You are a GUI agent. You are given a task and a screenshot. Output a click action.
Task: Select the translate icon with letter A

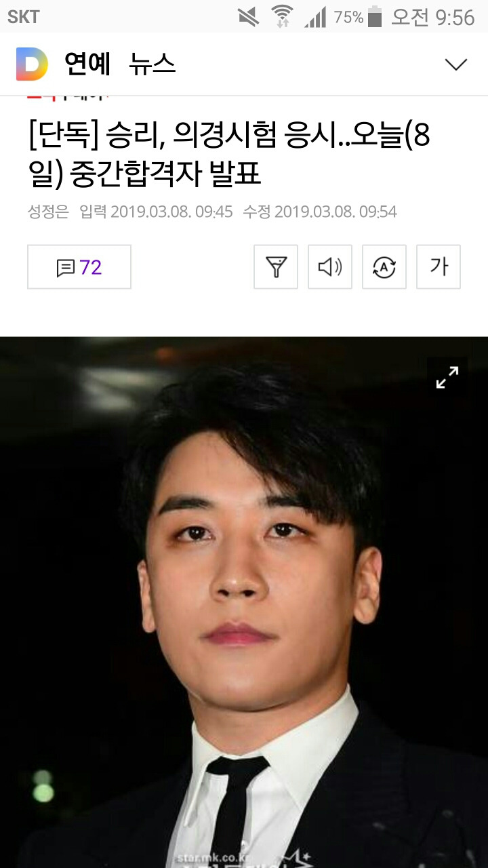click(384, 267)
